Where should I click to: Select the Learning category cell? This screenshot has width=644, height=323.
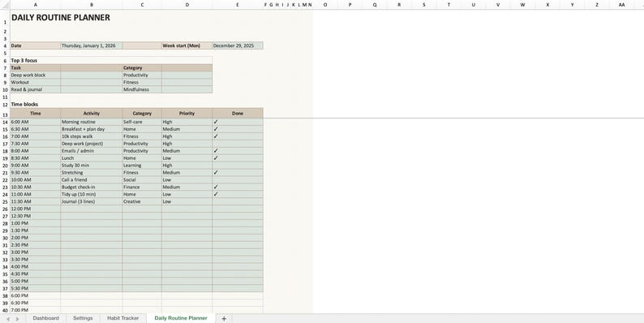(142, 166)
